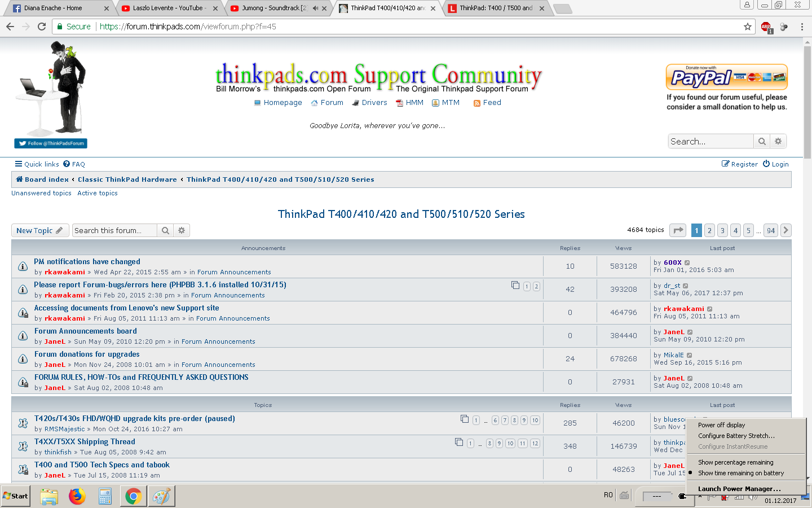Click the PayPal donate image

(x=726, y=77)
